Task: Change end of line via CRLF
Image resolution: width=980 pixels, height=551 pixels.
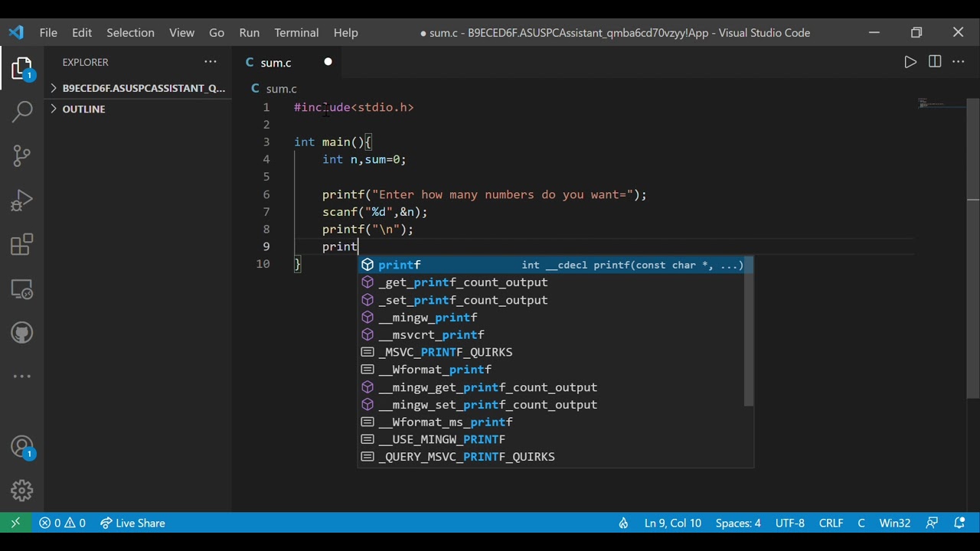Action: [831, 523]
